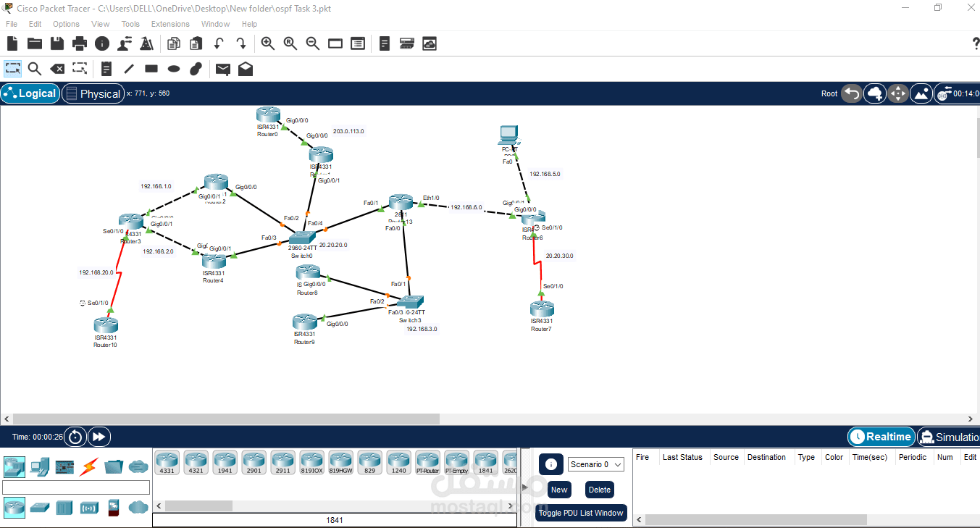This screenshot has width=980, height=528.
Task: Select Switch0 in the topology
Action: [301, 238]
